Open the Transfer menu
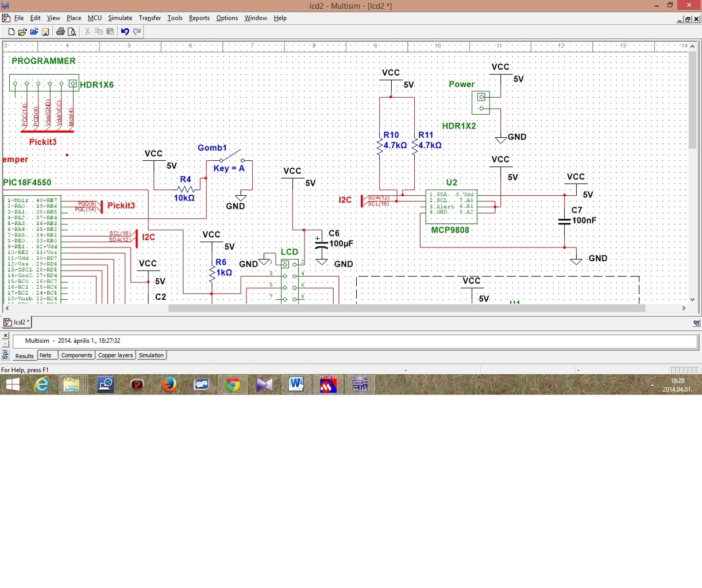Screen dimensions: 702x588 pyautogui.click(x=150, y=18)
